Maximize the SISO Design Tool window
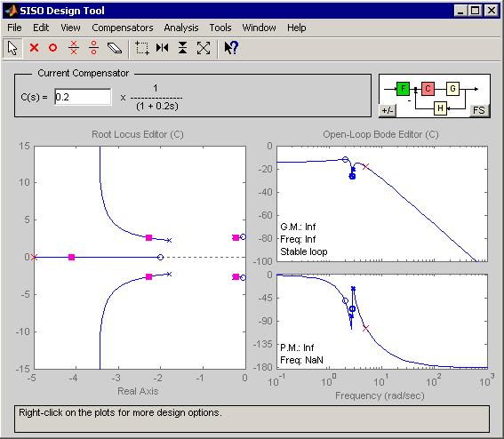This screenshot has width=504, height=439. 475,11
